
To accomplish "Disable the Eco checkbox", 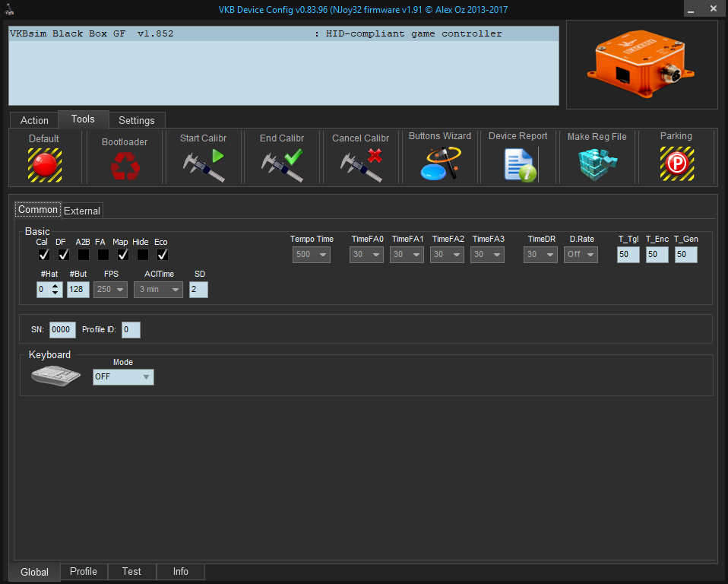I will pyautogui.click(x=163, y=255).
